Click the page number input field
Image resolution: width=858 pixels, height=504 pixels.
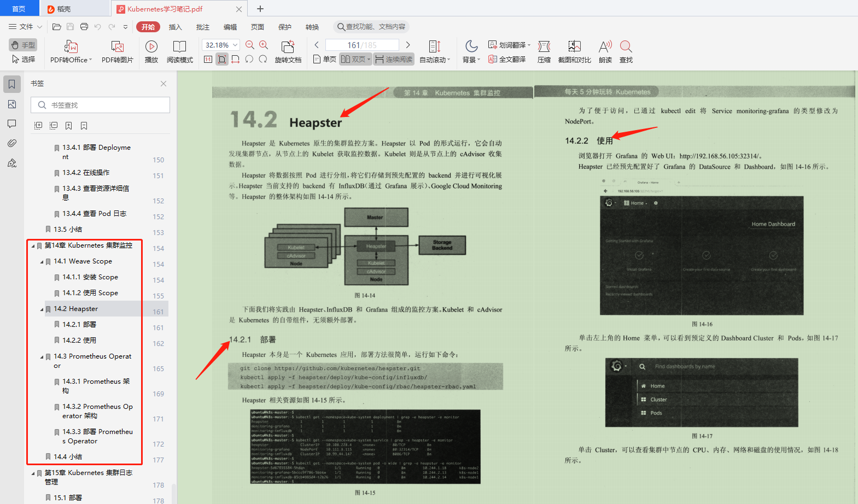362,45
